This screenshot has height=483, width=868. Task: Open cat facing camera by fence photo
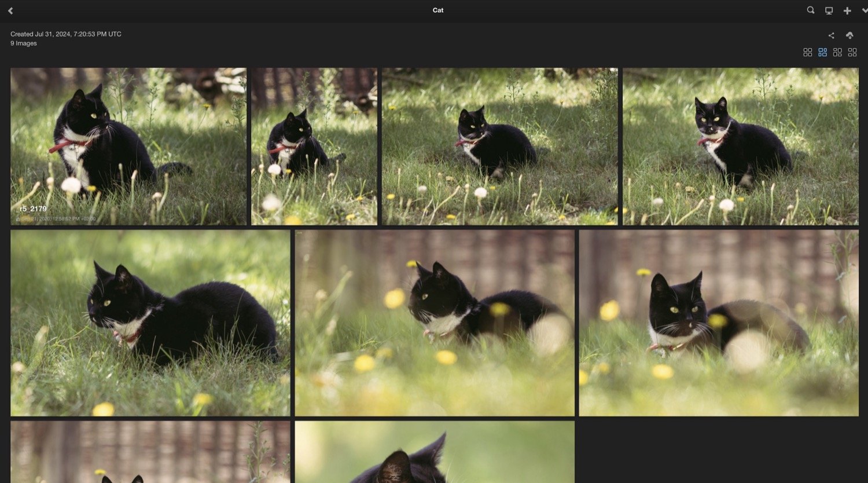[x=719, y=323]
